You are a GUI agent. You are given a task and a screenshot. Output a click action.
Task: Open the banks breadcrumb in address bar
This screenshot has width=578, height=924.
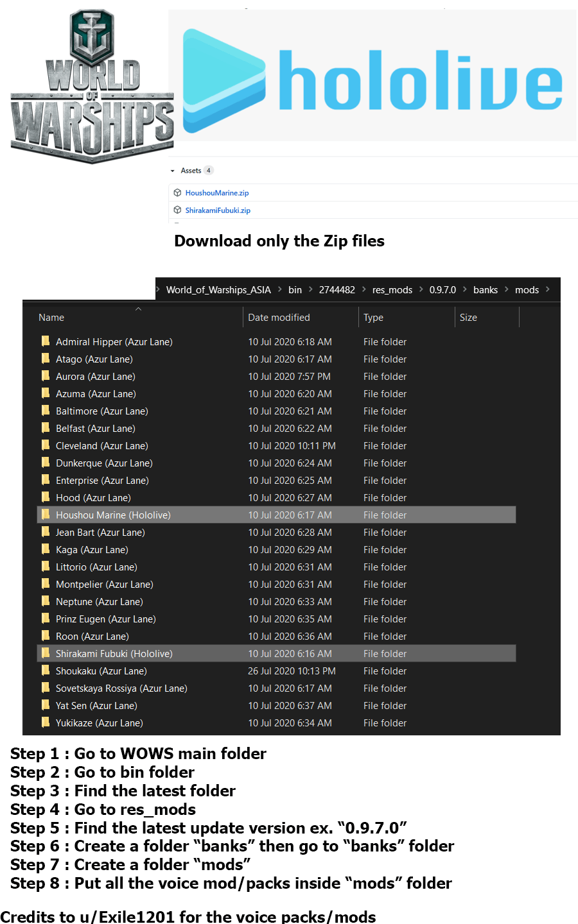[486, 290]
